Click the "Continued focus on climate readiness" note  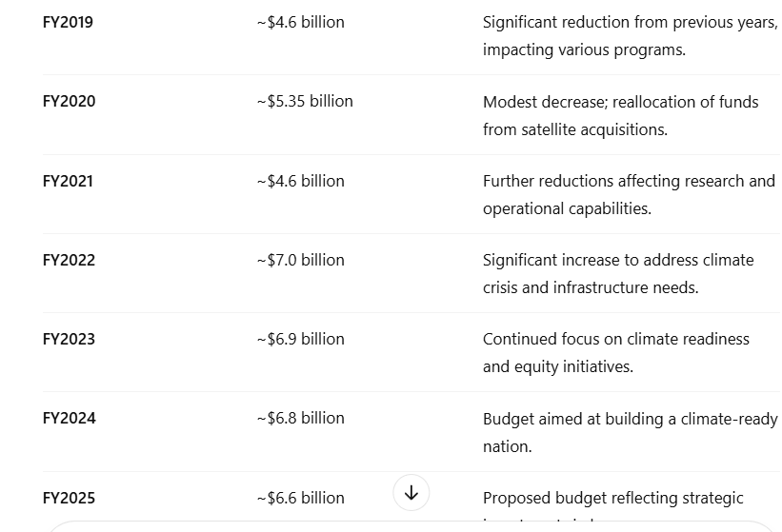pos(615,352)
